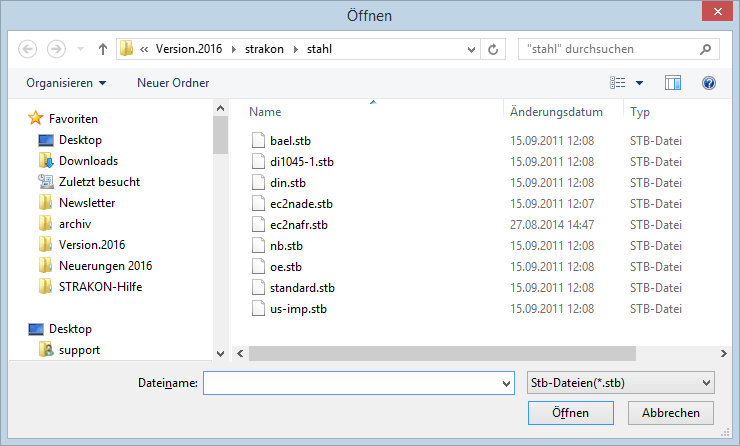The image size is (740, 446).
Task: Click the Abbrechen button
Action: [671, 413]
